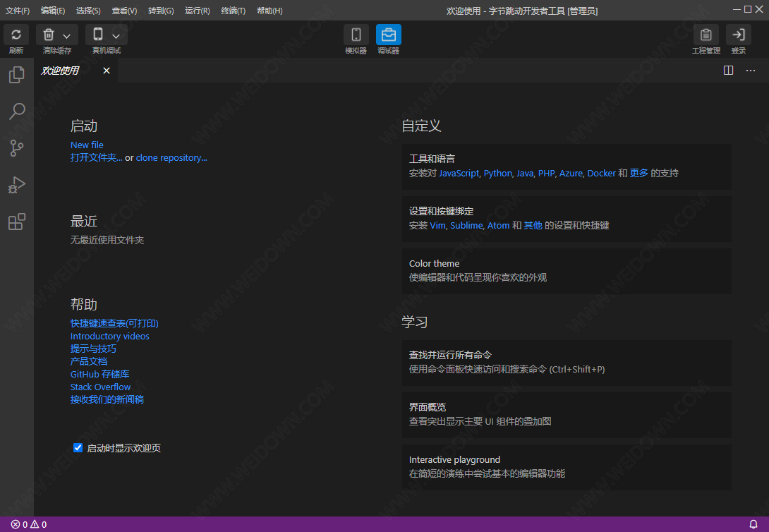This screenshot has height=532, width=769.
Task: Click the refresh (刷新) toolbar icon
Action: [16, 35]
